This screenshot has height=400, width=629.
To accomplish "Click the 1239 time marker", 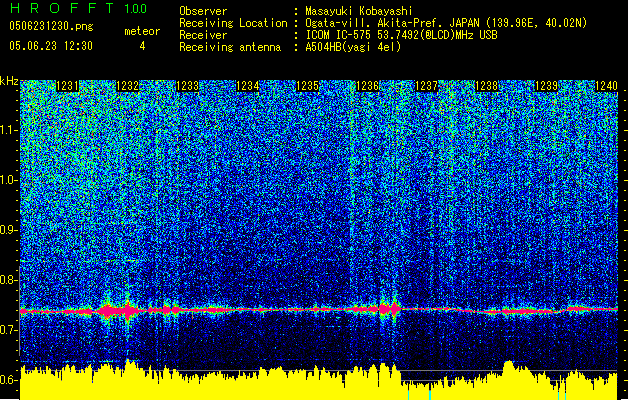I will click(x=546, y=86).
